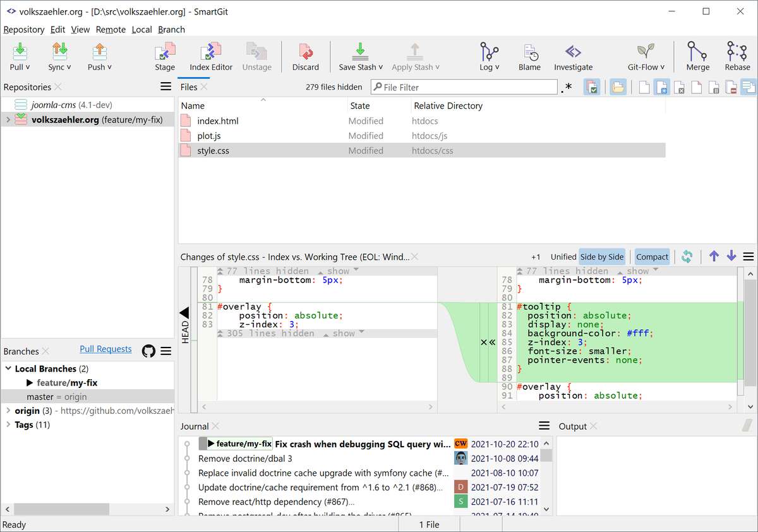Viewport: 758px width, 532px height.
Task: Open the Branches panel hamburger menu
Action: point(166,351)
